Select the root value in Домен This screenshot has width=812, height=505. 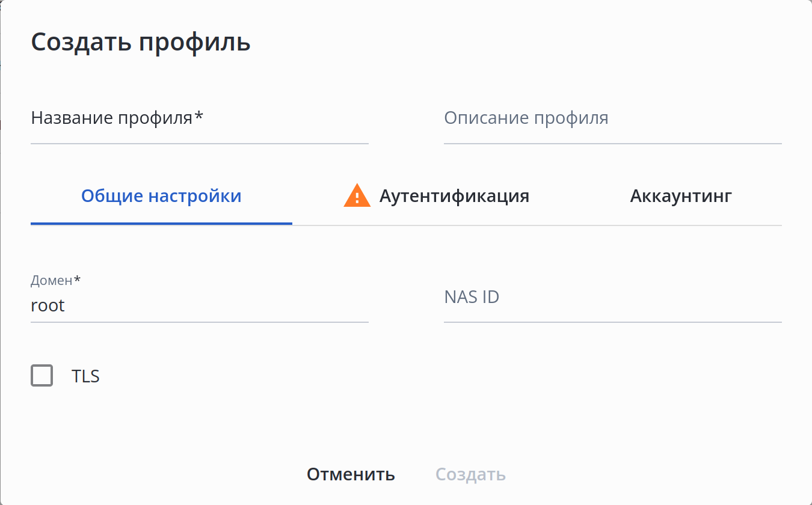48,305
